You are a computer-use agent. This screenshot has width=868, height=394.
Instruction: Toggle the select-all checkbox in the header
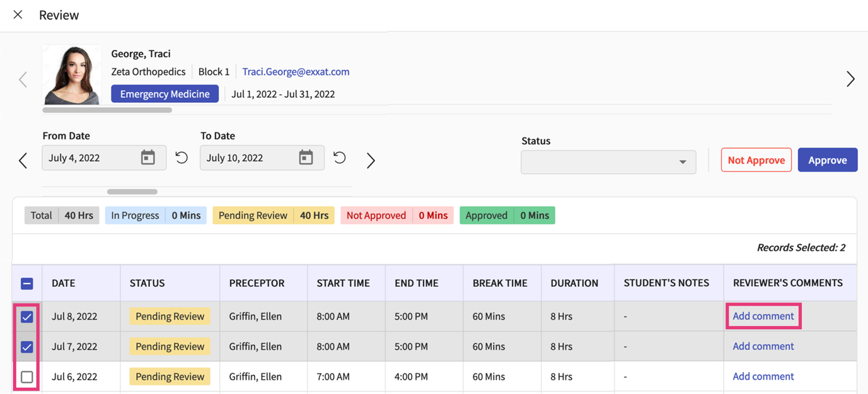[26, 283]
